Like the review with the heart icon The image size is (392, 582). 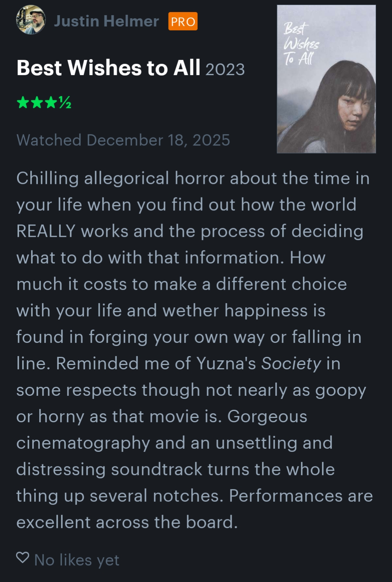click(23, 558)
